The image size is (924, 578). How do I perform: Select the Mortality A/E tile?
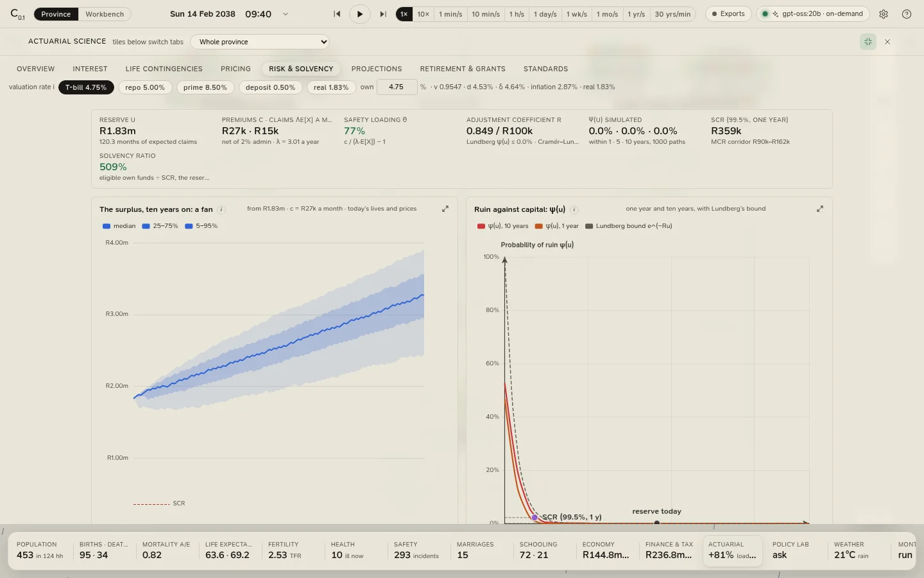click(166, 552)
